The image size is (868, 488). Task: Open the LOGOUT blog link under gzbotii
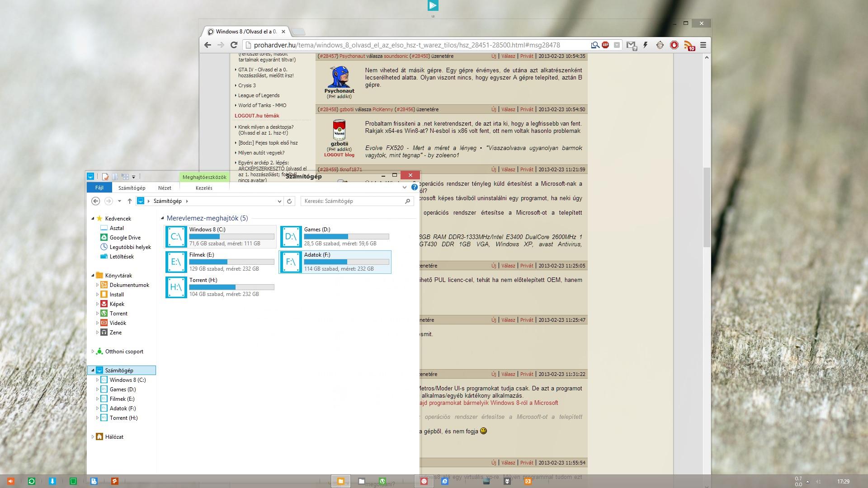[339, 155]
